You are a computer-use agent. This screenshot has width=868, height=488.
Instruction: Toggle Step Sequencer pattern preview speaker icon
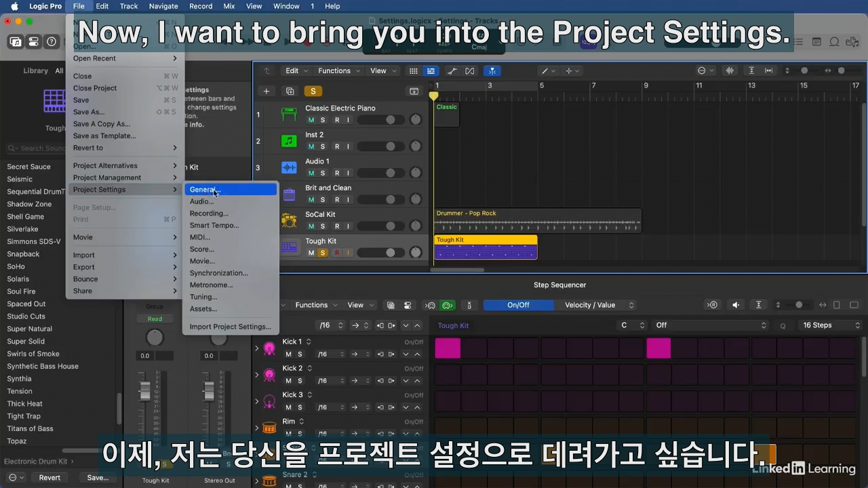(736, 305)
